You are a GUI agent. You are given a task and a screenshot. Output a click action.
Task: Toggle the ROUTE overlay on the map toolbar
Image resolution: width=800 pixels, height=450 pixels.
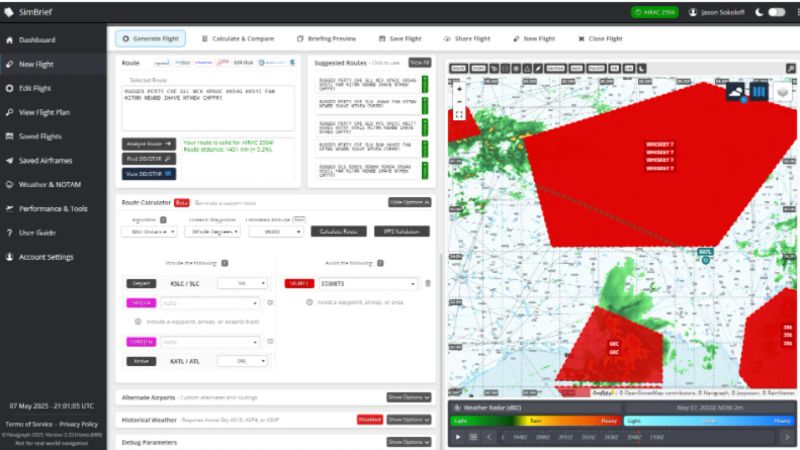click(458, 68)
